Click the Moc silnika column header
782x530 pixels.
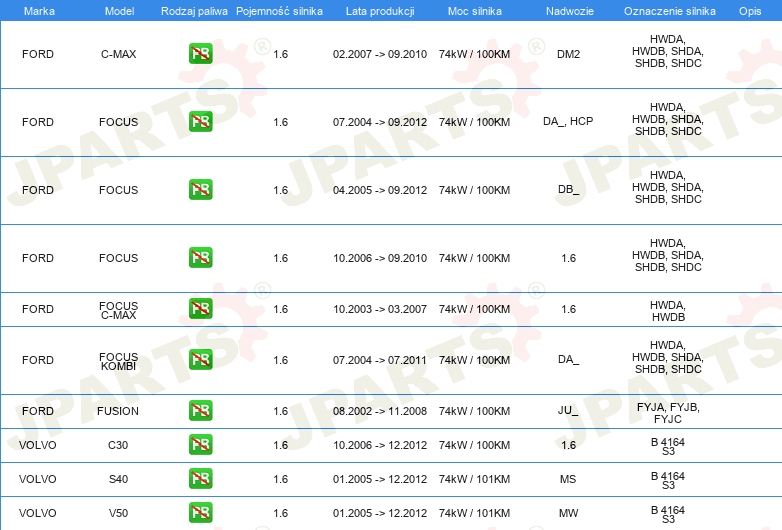coord(475,11)
